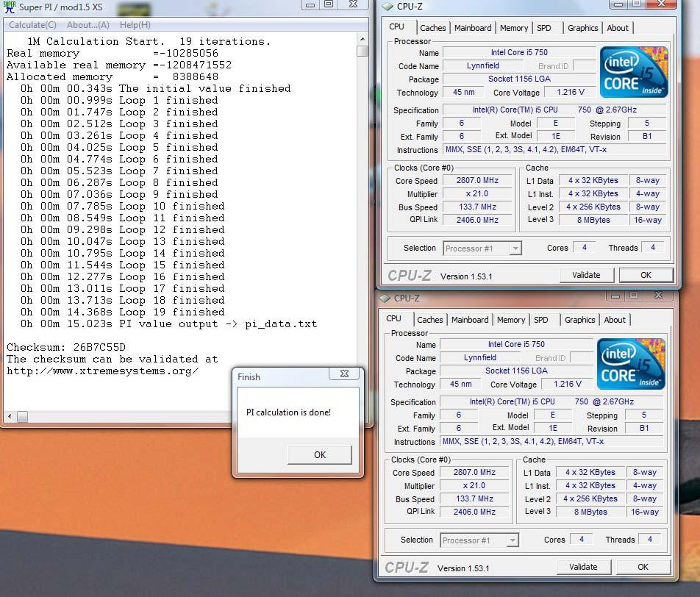Click Validate button in bottom CPU-Z
The width and height of the screenshot is (700, 597).
pos(583,567)
